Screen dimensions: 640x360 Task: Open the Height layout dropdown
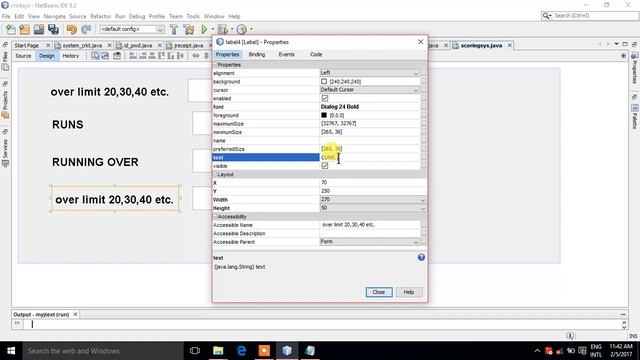423,208
